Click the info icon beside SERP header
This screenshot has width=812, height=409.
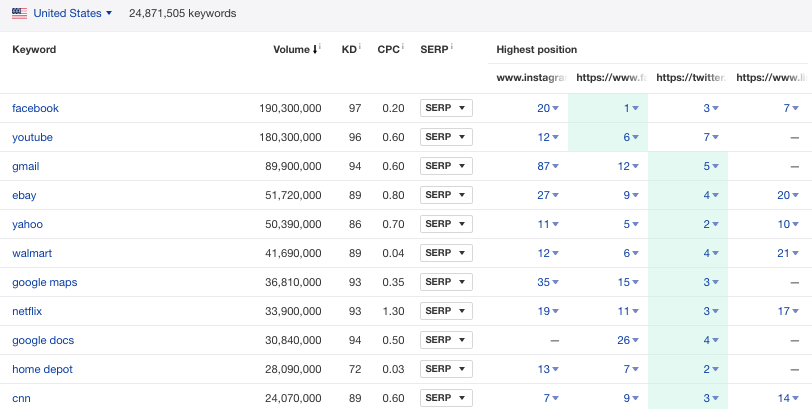[x=452, y=47]
